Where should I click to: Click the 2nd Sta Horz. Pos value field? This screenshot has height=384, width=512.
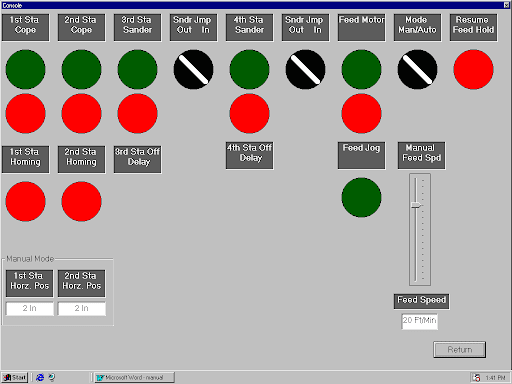[82, 308]
